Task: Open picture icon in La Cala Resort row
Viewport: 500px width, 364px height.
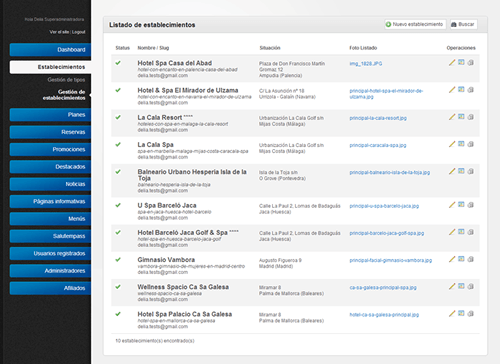Action: (461, 117)
